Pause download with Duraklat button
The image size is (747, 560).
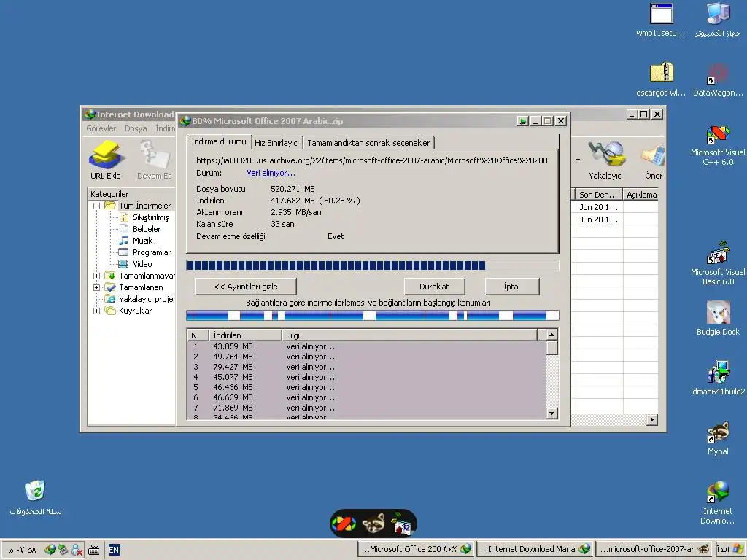434,287
